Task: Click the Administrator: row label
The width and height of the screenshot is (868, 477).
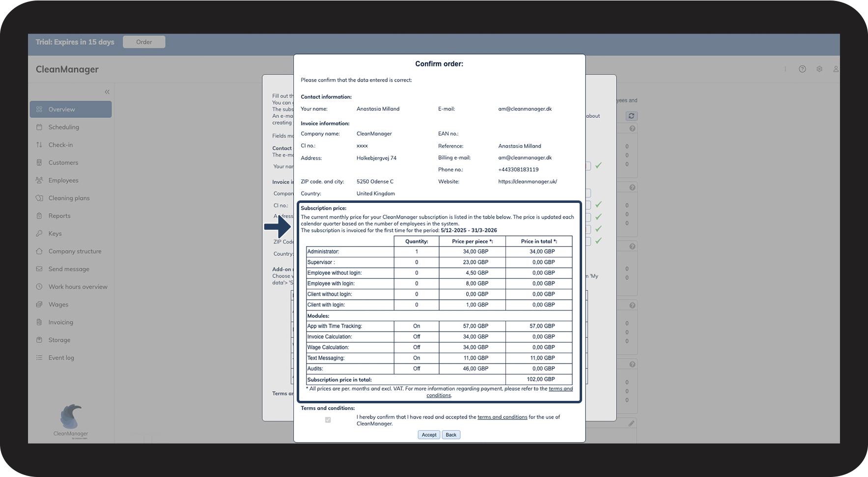Action: pos(323,252)
